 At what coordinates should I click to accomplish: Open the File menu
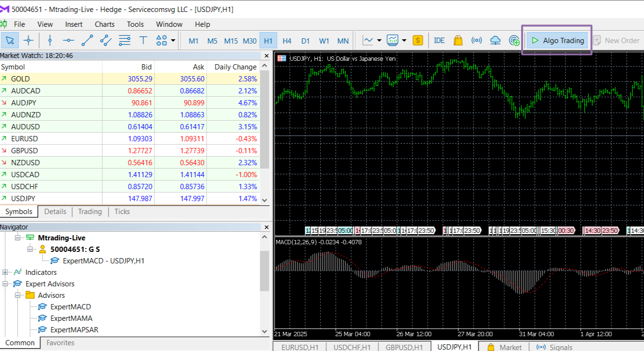[x=20, y=24]
